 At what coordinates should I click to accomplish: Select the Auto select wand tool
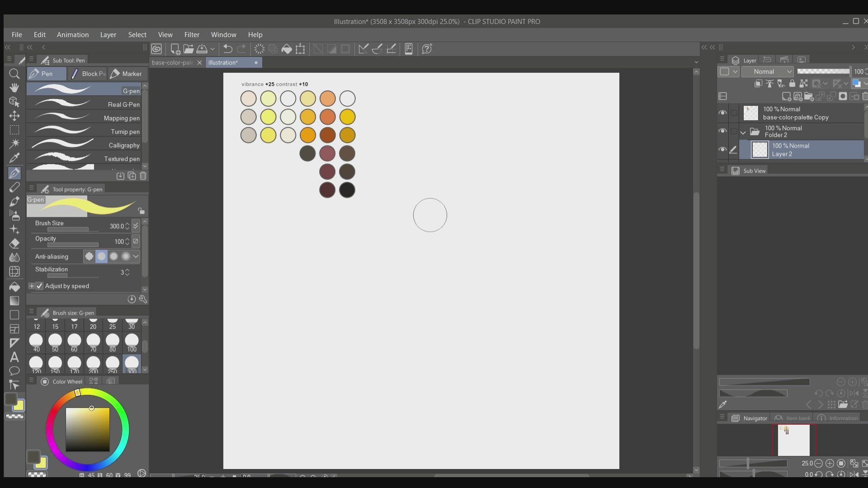pos(14,144)
